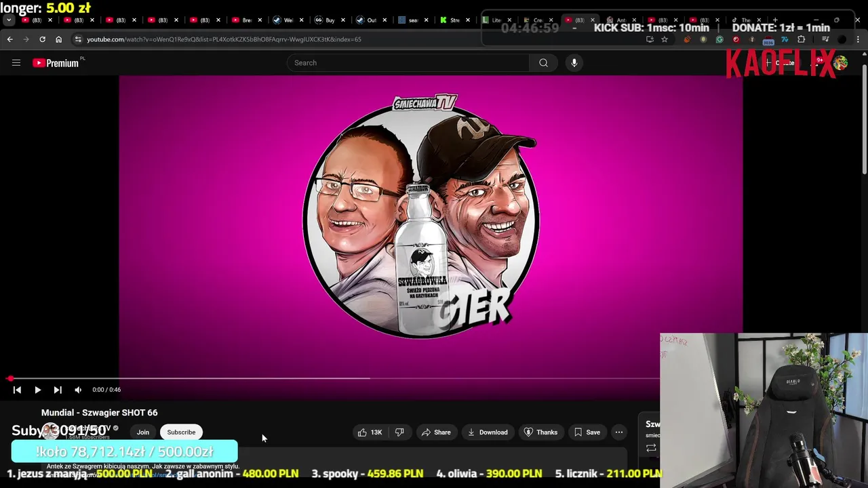Open the YouTube hamburger guide menu
Image resolution: width=868 pixels, height=488 pixels.
tap(16, 63)
